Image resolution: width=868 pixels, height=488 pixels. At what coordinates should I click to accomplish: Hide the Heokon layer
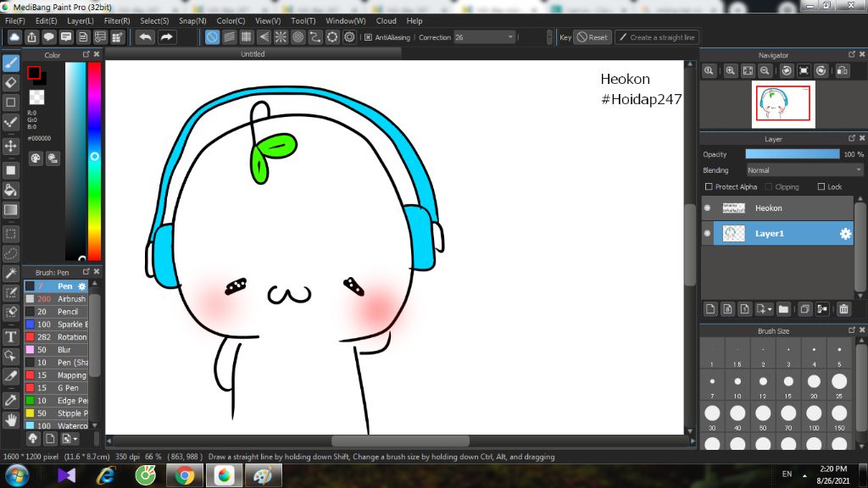pyautogui.click(x=707, y=208)
